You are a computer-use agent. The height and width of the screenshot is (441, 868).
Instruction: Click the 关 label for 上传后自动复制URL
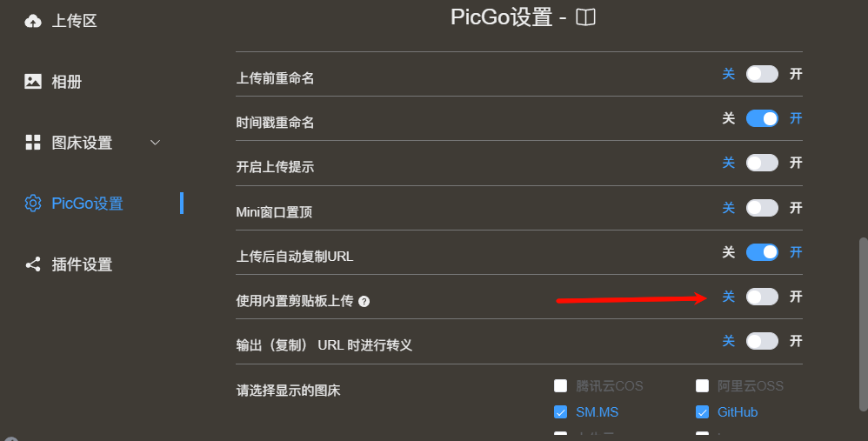pos(729,252)
